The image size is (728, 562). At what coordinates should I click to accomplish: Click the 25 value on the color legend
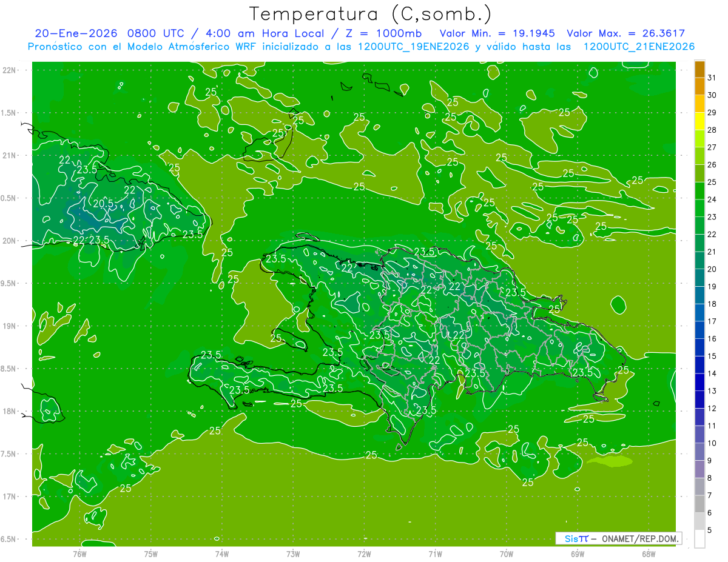click(x=712, y=182)
